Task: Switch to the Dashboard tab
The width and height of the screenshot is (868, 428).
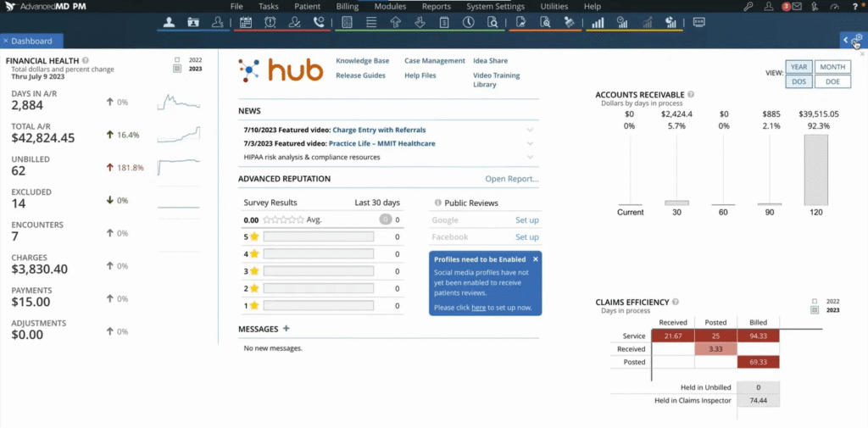Action: tap(31, 41)
